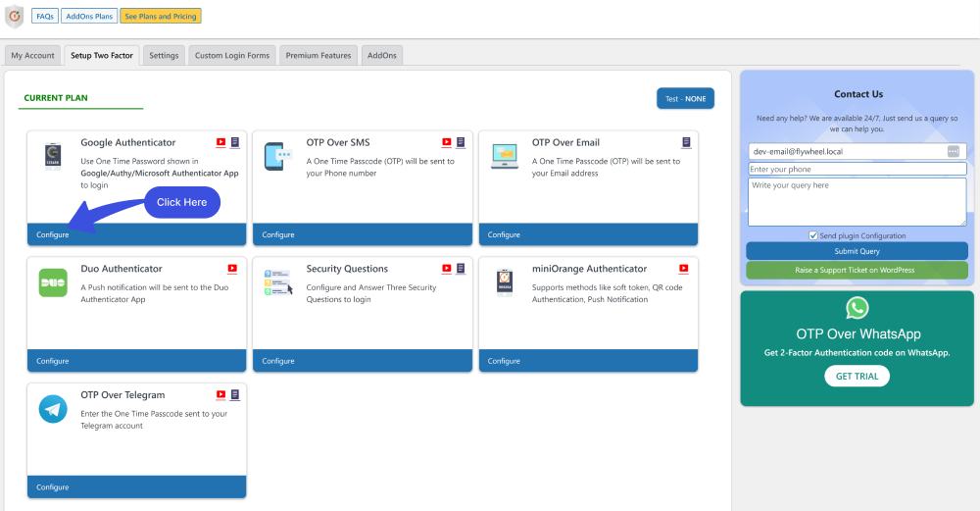Screen dimensions: 980x511
Task: Click the Telegram paper plane logo
Action: pyautogui.click(x=53, y=409)
